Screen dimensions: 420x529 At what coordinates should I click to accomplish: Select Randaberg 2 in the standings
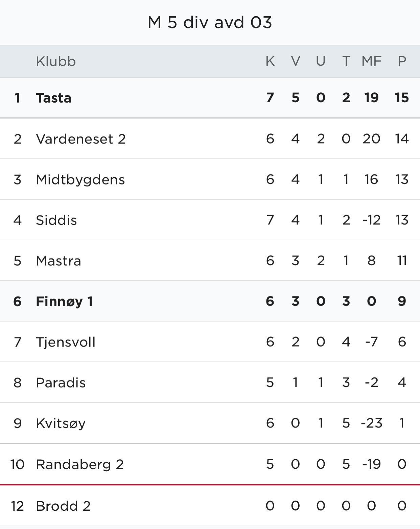(x=80, y=464)
